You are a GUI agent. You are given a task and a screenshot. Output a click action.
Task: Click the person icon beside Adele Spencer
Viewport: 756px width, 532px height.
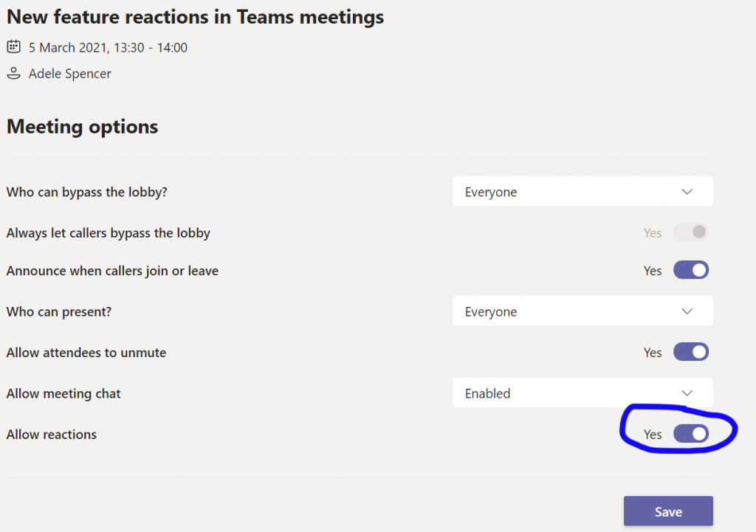point(13,73)
